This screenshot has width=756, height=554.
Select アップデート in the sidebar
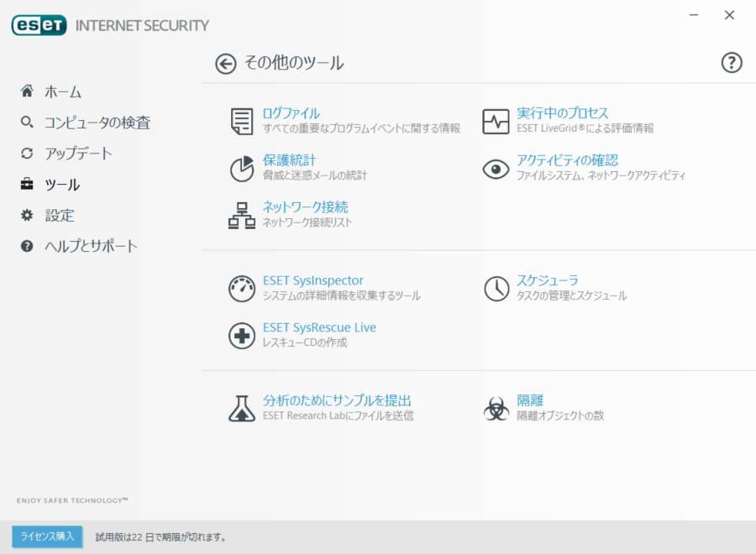(78, 154)
